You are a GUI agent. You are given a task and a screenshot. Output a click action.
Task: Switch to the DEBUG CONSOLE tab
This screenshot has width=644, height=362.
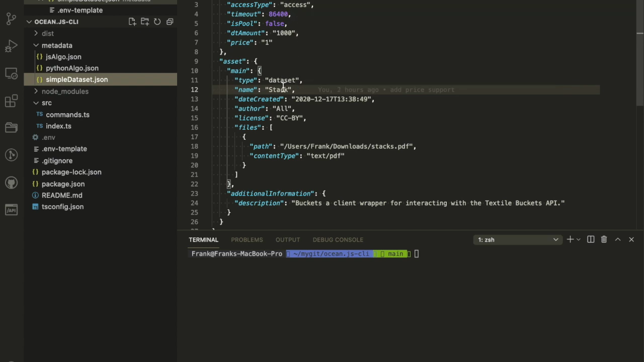tap(338, 240)
